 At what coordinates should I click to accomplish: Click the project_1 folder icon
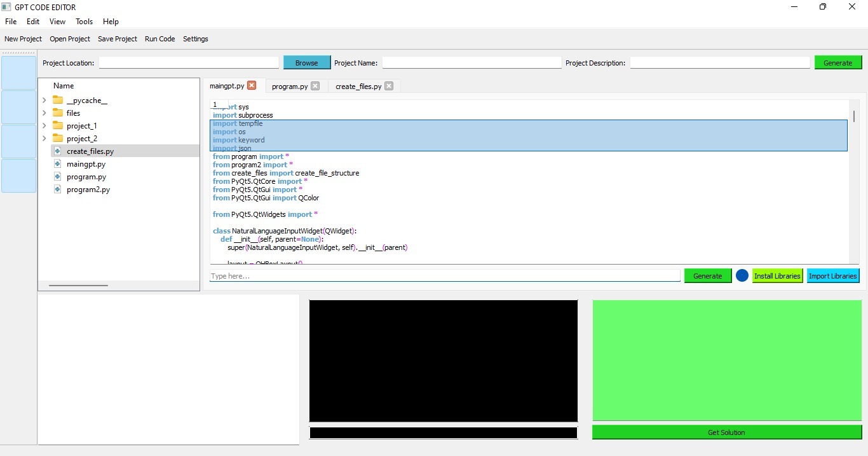tap(58, 126)
